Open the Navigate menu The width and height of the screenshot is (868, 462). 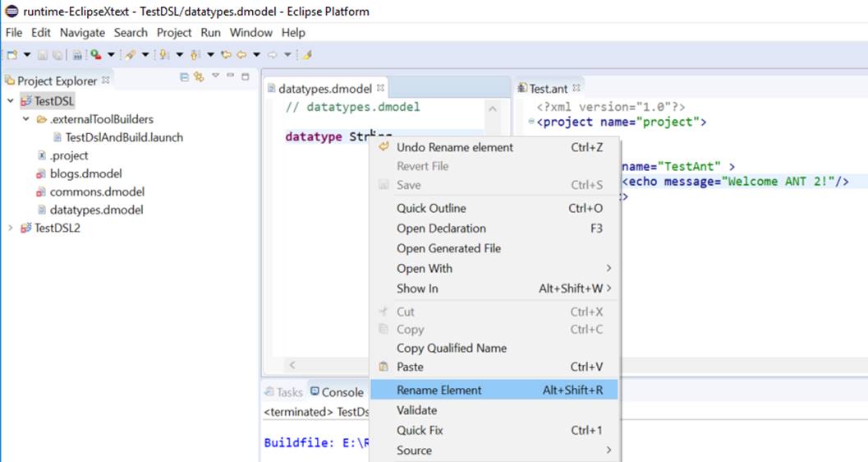82,33
